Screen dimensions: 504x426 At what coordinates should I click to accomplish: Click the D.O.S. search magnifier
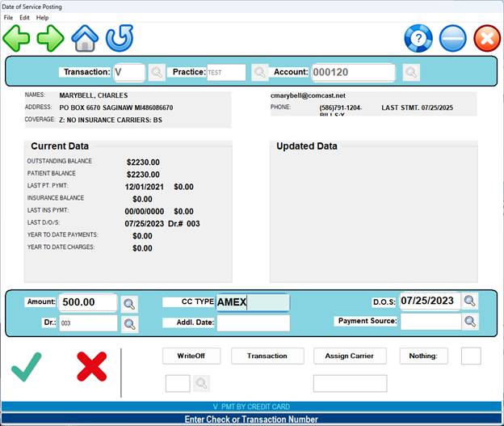point(470,302)
